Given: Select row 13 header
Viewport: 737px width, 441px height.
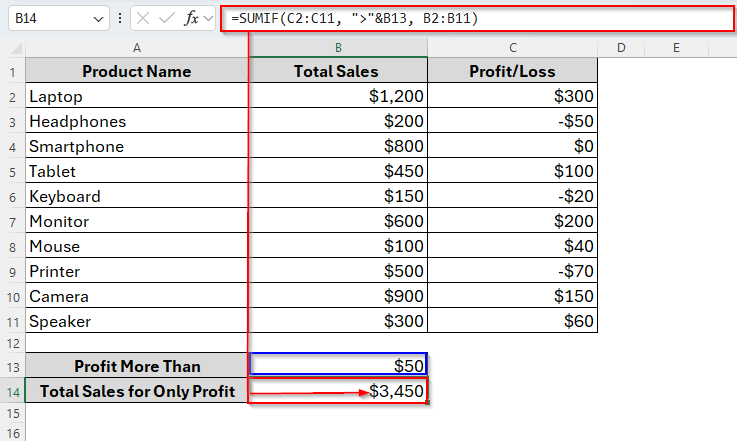Looking at the screenshot, I should click(x=12, y=366).
